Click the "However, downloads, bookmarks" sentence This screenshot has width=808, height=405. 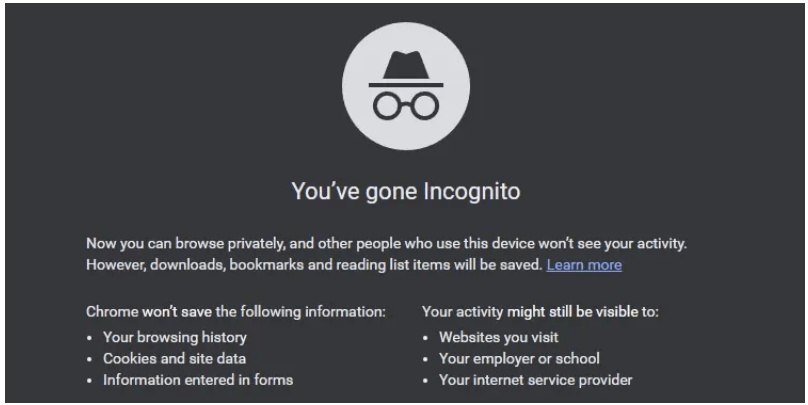314,265
